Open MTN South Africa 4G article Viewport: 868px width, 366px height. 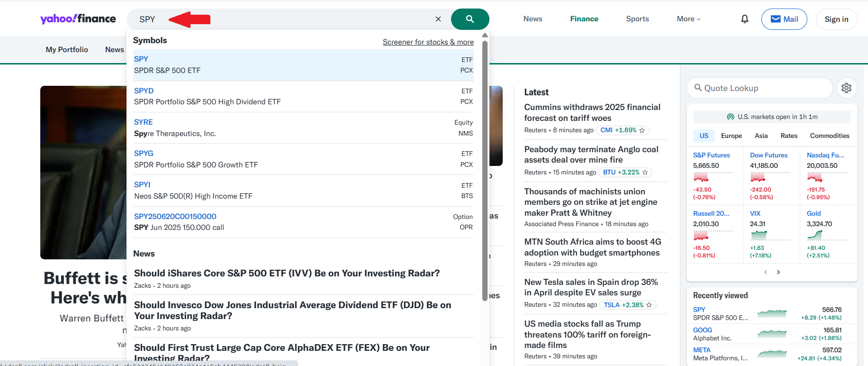593,247
